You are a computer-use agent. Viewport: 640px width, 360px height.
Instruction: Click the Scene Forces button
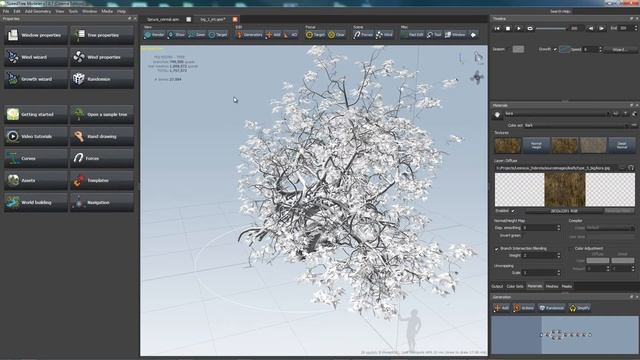click(x=363, y=35)
